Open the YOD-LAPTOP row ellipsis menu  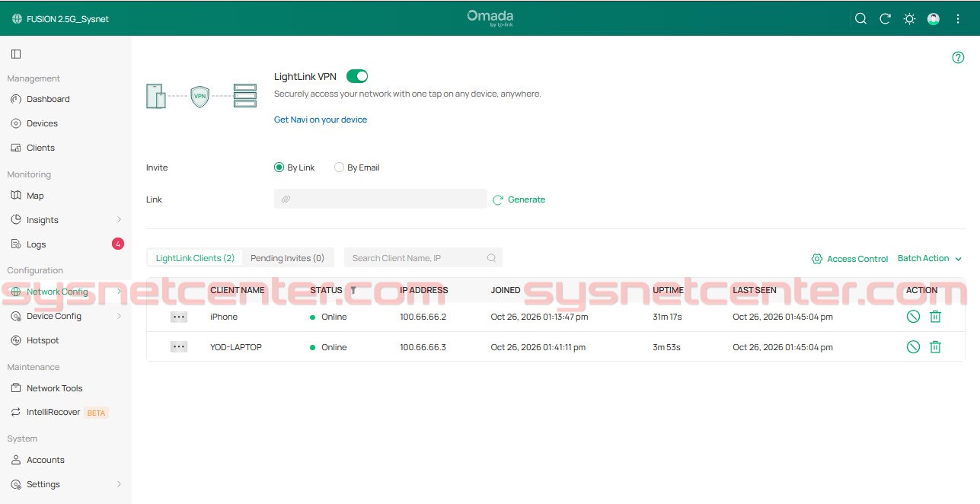pos(179,347)
